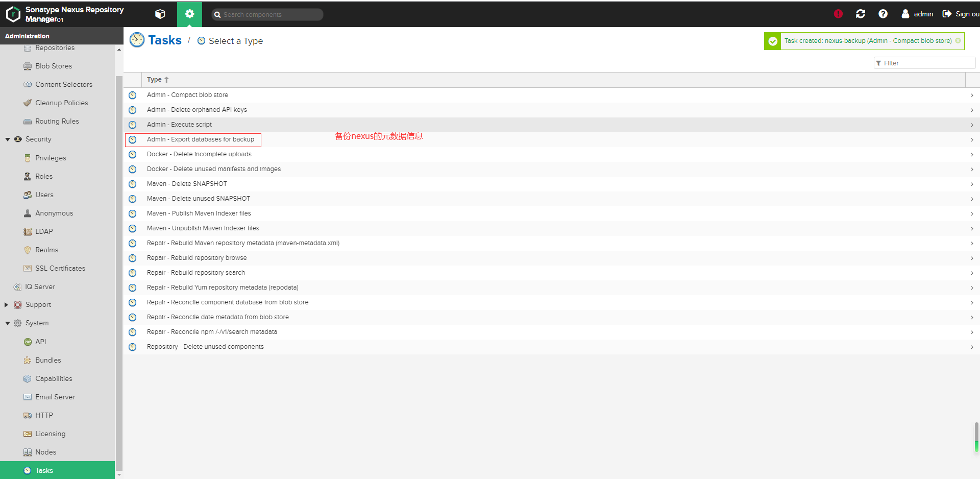Click the Anonymous user icon
This screenshot has height=479, width=980.
[x=28, y=213]
